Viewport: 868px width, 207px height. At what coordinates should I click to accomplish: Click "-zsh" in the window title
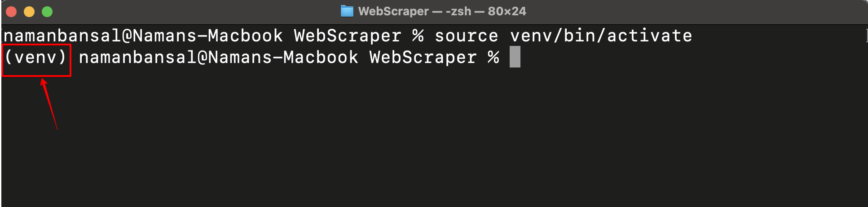458,11
